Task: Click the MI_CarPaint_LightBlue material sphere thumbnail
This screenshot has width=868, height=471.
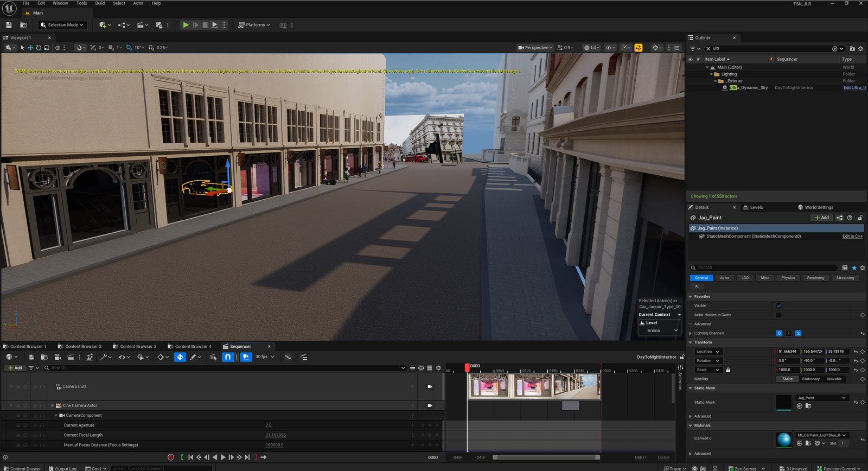Action: [783, 440]
